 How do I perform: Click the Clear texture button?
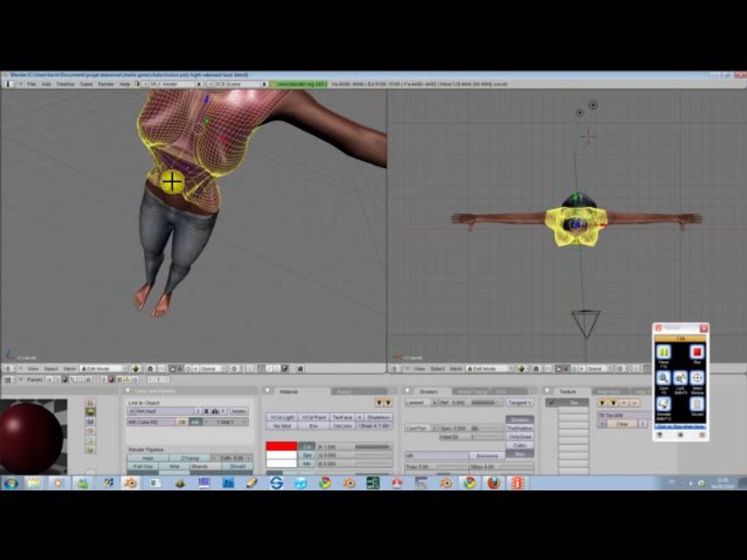(622, 423)
